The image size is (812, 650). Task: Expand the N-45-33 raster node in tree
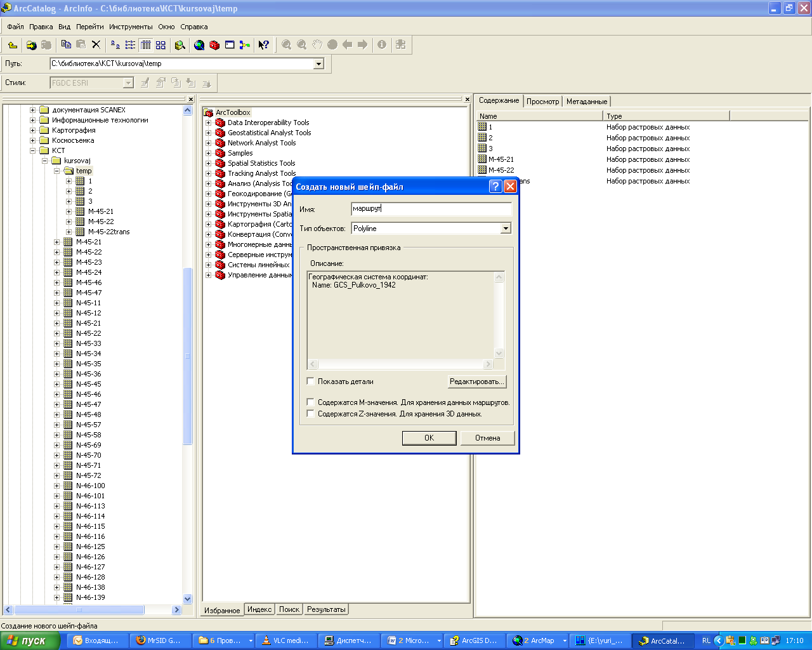(x=56, y=343)
